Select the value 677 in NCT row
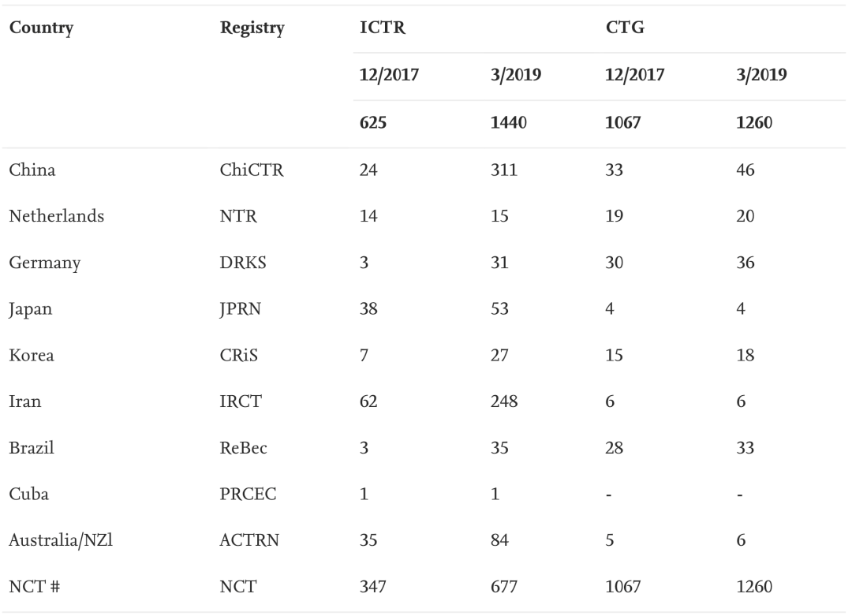 [x=503, y=587]
